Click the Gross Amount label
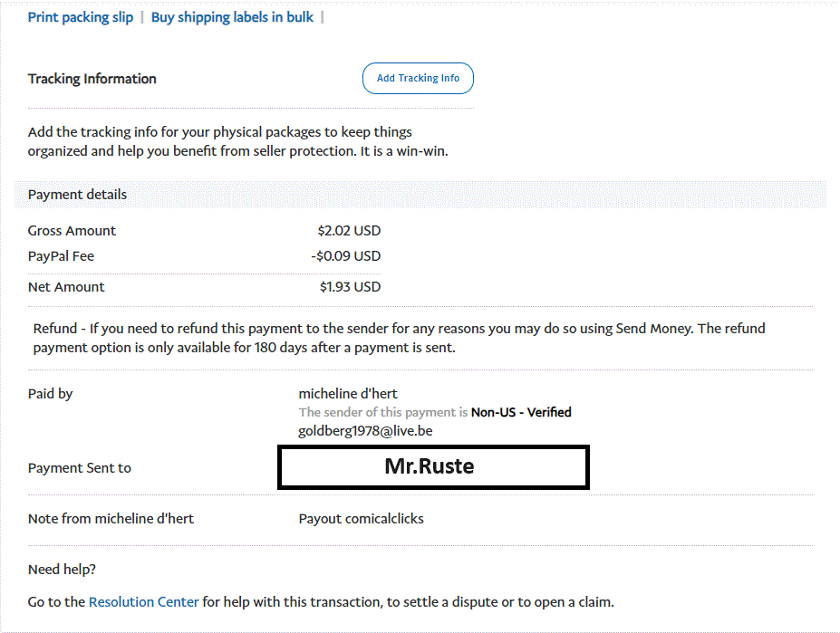840x633 pixels. coord(72,231)
